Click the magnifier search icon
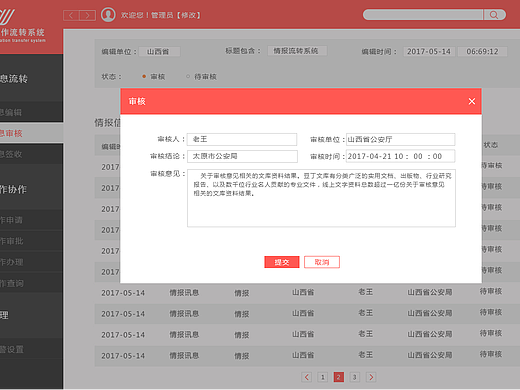Screen dimensions: 520x390 point(494,15)
